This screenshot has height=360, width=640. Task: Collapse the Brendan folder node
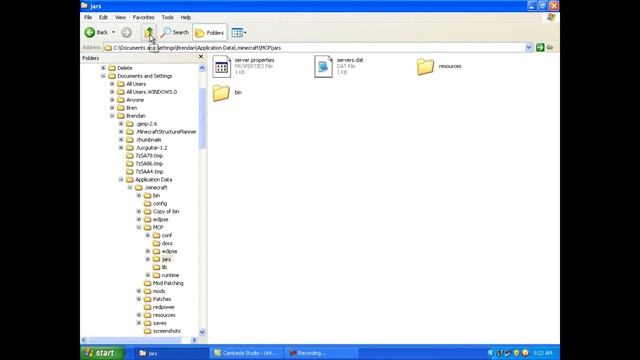pos(112,116)
